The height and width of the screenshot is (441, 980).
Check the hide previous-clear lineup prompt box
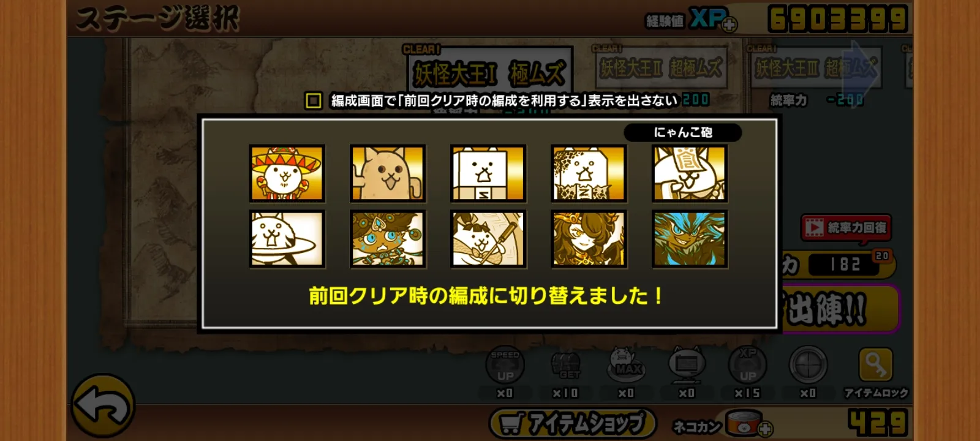coord(313,100)
